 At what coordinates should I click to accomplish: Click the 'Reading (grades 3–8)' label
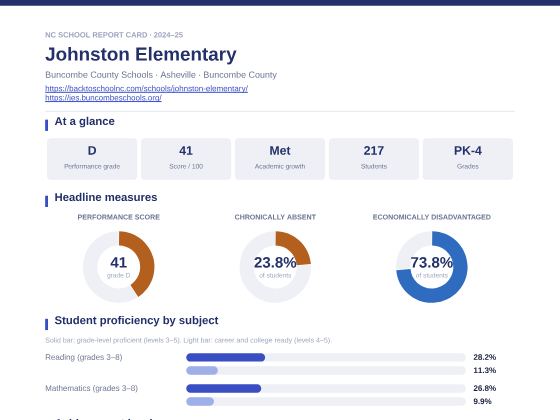84,357
